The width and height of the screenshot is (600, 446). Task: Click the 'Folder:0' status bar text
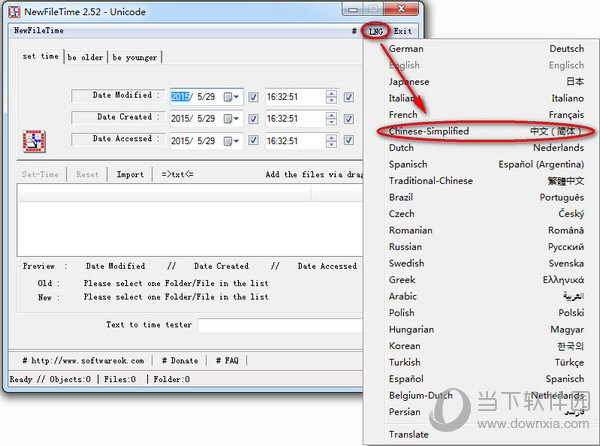coord(172,379)
